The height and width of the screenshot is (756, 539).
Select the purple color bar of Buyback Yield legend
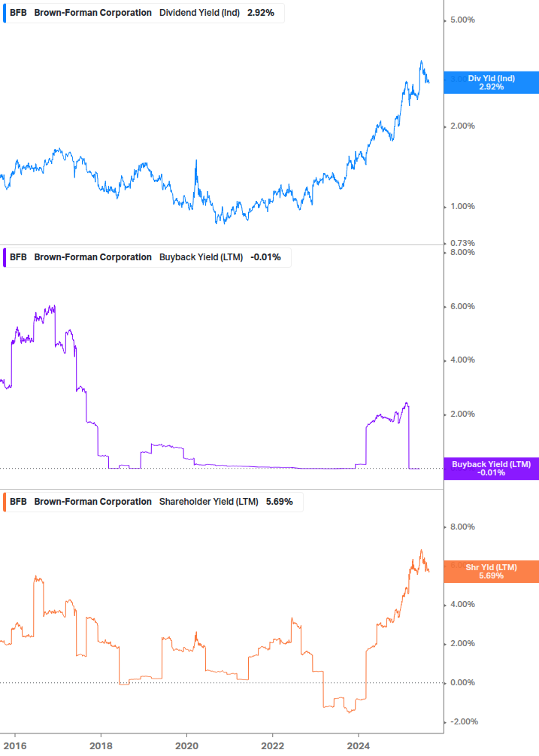pyautogui.click(x=5, y=257)
